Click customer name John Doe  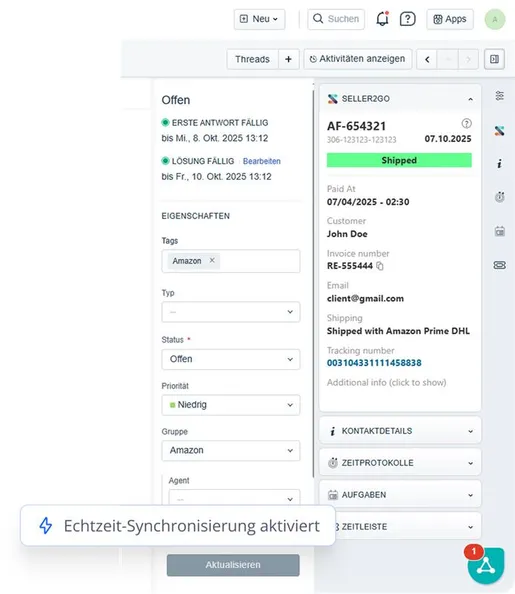click(347, 234)
